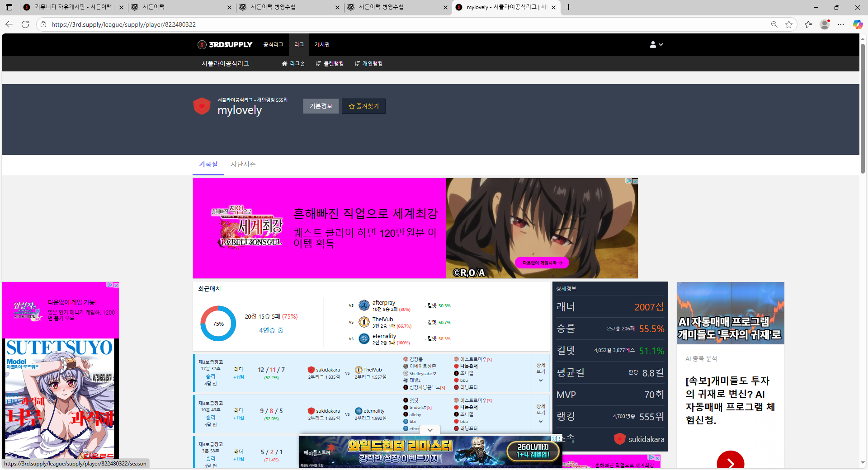Click the address bar URL field

click(316, 24)
